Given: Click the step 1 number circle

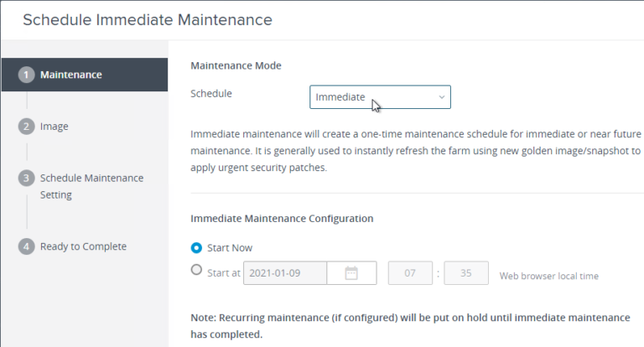Looking at the screenshot, I should [x=28, y=75].
